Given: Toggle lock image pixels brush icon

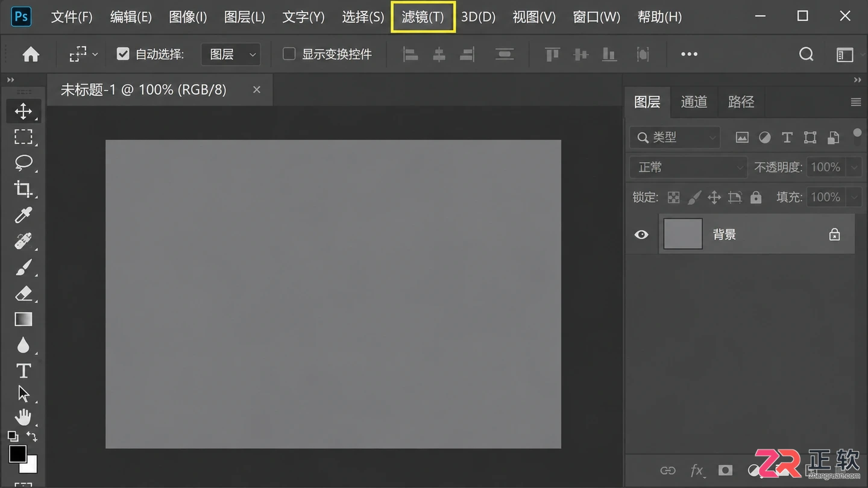Looking at the screenshot, I should (x=694, y=197).
